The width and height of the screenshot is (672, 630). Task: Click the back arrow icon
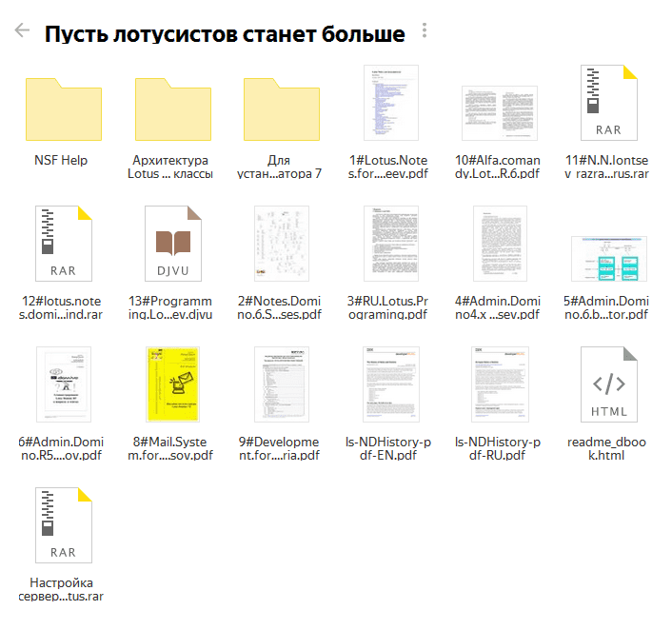point(23,30)
